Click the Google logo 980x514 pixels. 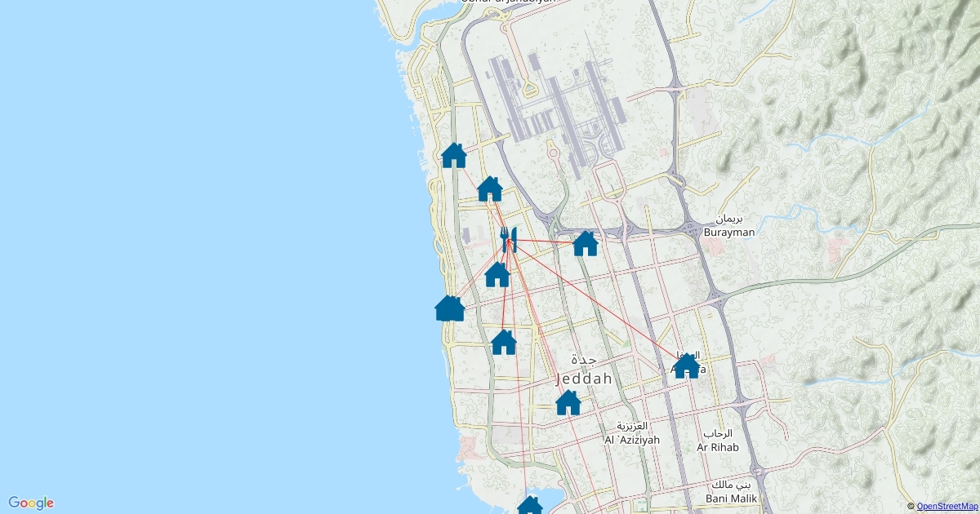pyautogui.click(x=31, y=503)
